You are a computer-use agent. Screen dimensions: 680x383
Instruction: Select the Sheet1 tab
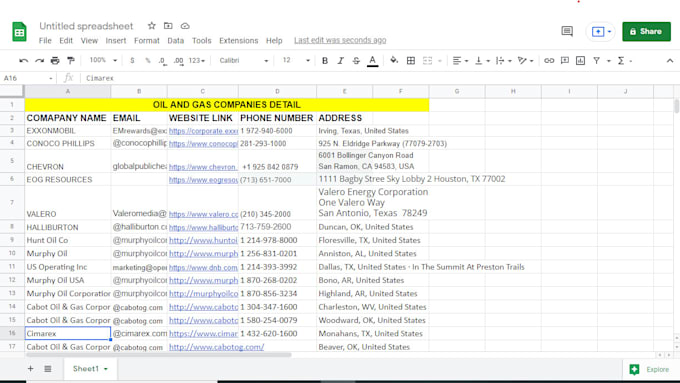(90, 369)
